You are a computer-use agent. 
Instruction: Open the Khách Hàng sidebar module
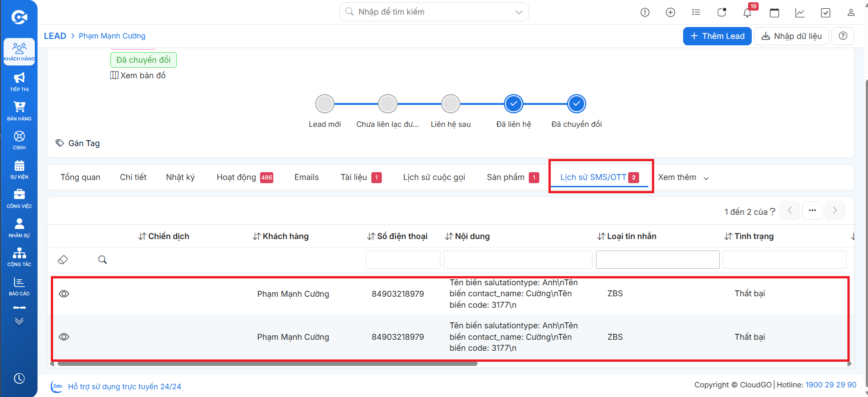pos(19,52)
